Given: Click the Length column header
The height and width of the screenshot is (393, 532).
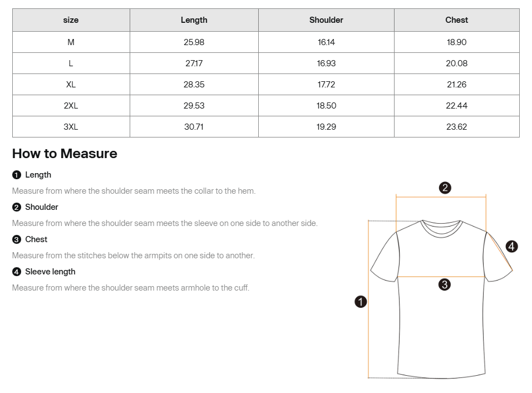Looking at the screenshot, I should pyautogui.click(x=194, y=20).
